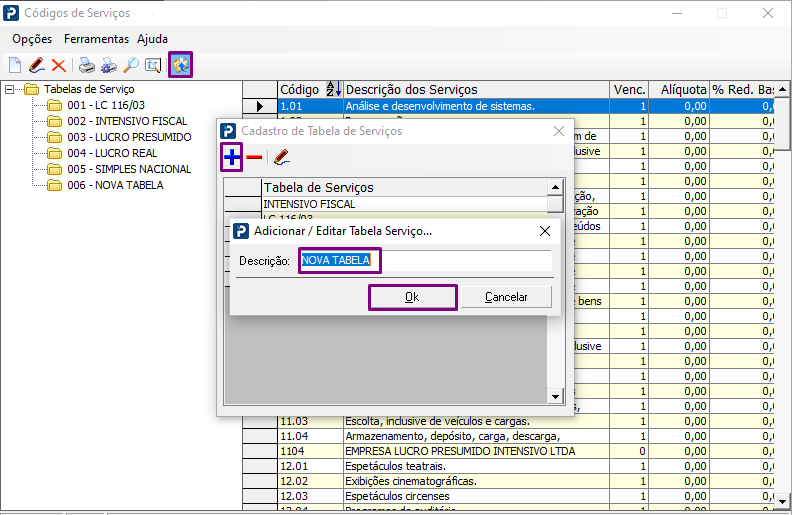The image size is (792, 515).
Task: Click the zoom selection toolbar icon
Action: pyautogui.click(x=153, y=65)
